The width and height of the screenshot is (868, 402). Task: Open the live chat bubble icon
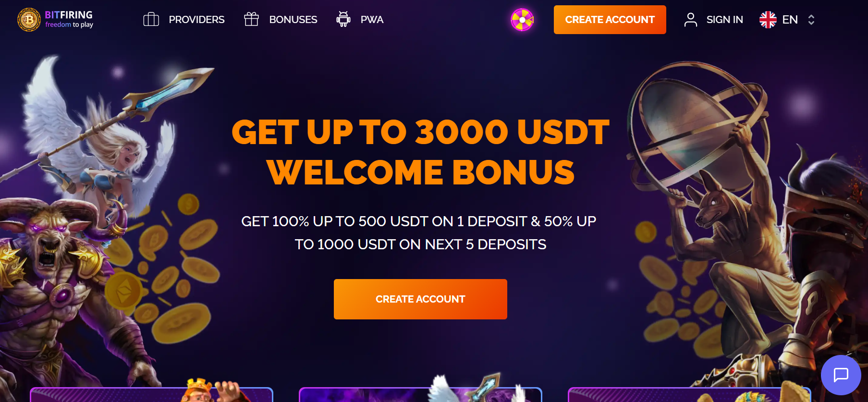(x=841, y=375)
